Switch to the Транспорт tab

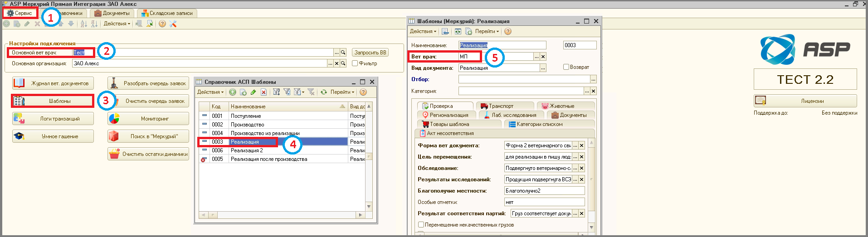[x=505, y=106]
